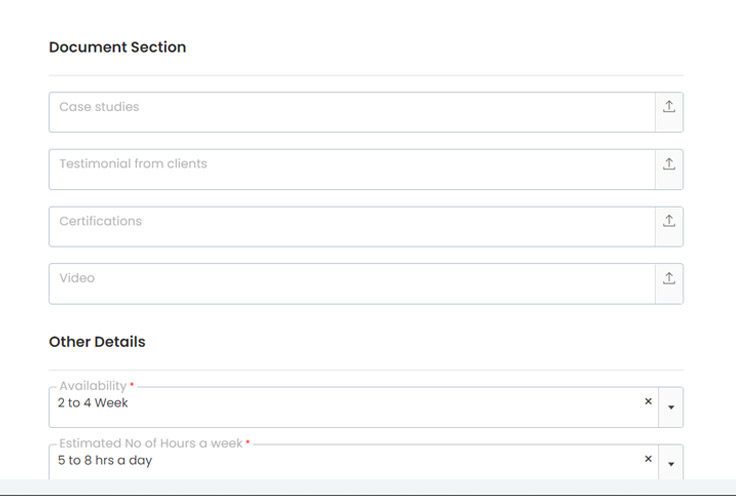The image size is (736, 496).
Task: Click into the Certifications field
Action: 350,226
